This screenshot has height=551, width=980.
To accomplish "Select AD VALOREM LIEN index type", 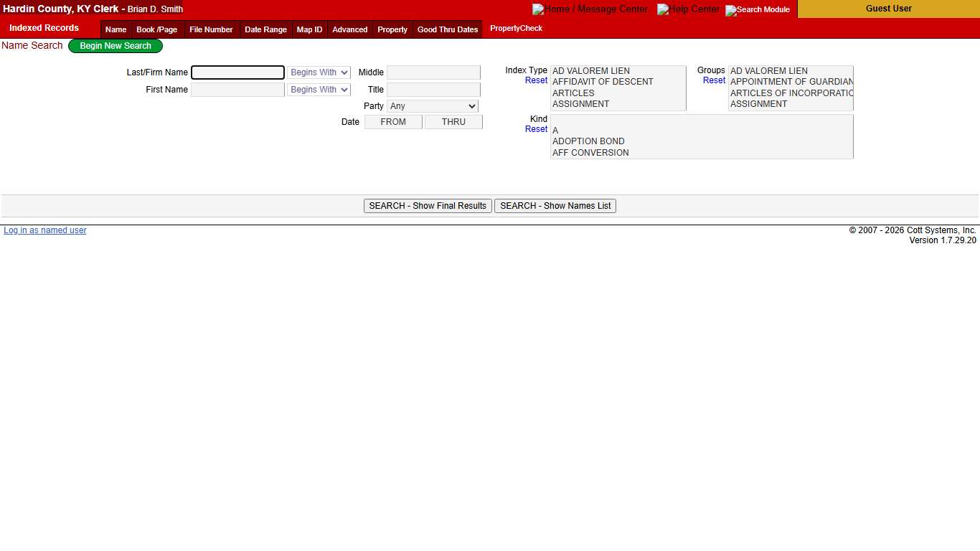I will tap(590, 70).
